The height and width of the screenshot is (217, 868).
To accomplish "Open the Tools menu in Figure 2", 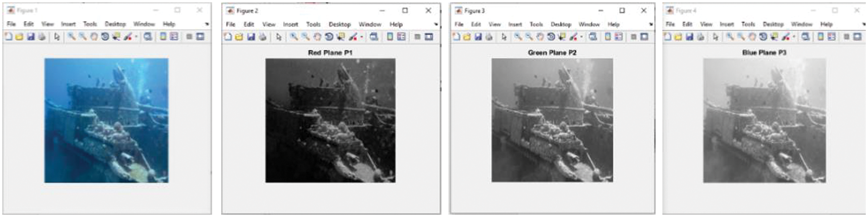I will 313,24.
